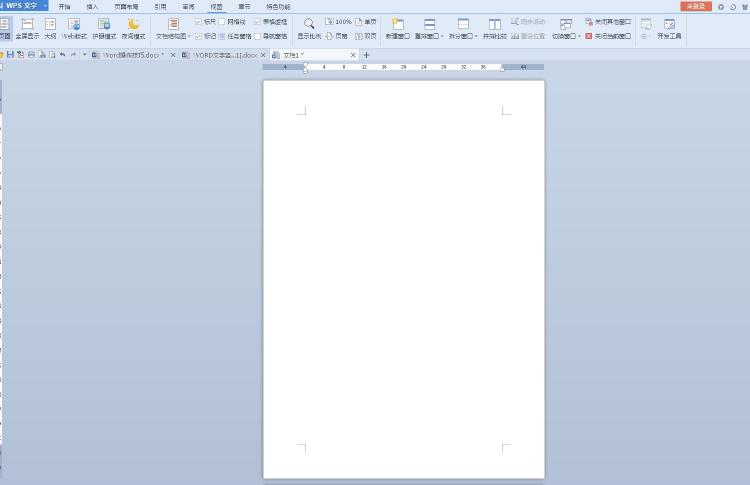The height and width of the screenshot is (485, 750).
Task: Open the developer tools
Action: 669,27
